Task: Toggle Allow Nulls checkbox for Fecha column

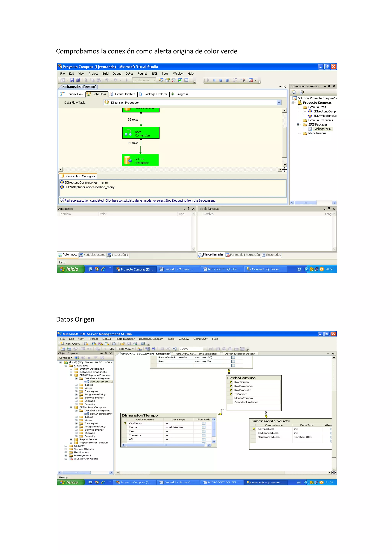Action: [203, 428]
